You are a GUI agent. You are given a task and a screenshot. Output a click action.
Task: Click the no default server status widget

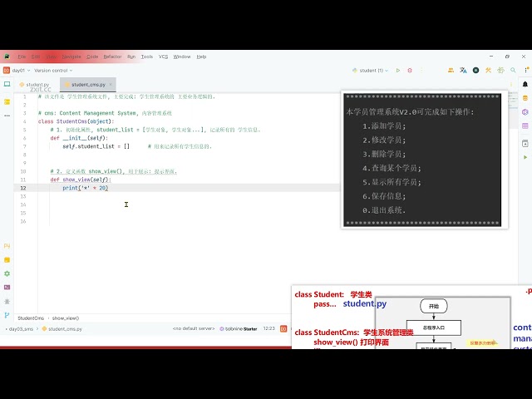194,329
